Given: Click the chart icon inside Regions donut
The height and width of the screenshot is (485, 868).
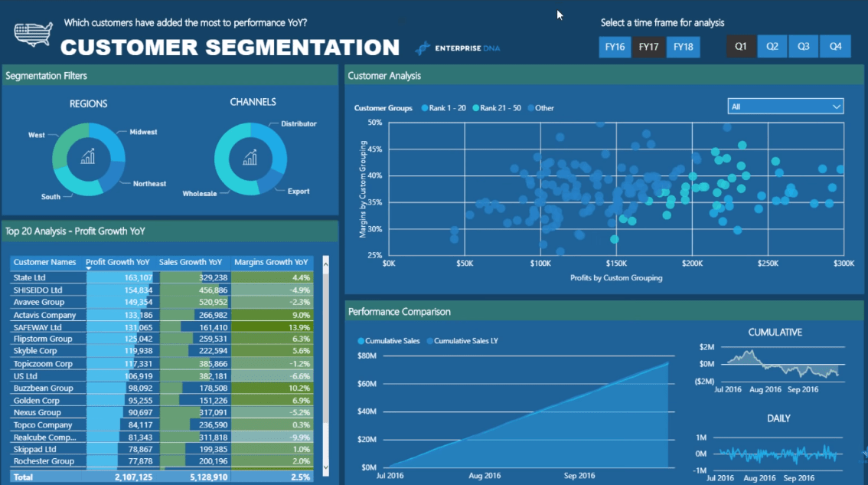Looking at the screenshot, I should [88, 157].
